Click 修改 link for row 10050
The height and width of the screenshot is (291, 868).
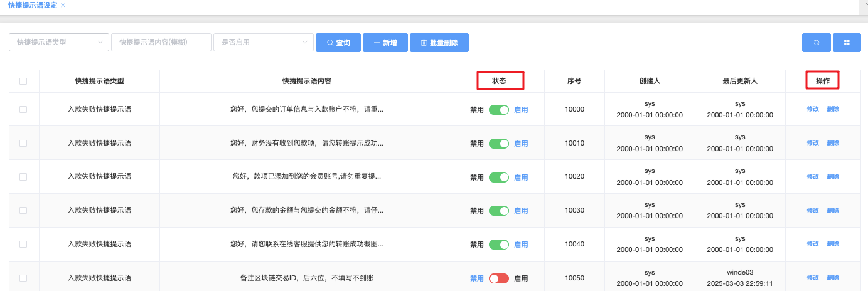coord(813,278)
